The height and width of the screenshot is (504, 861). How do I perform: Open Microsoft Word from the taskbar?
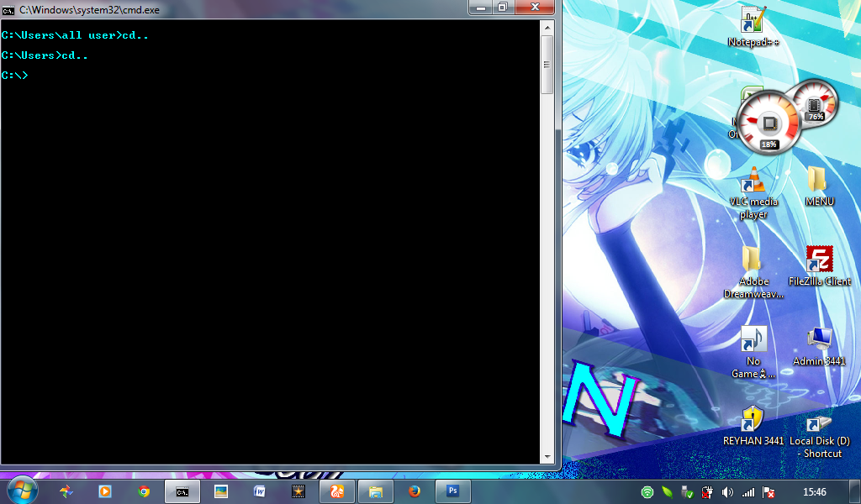(259, 492)
